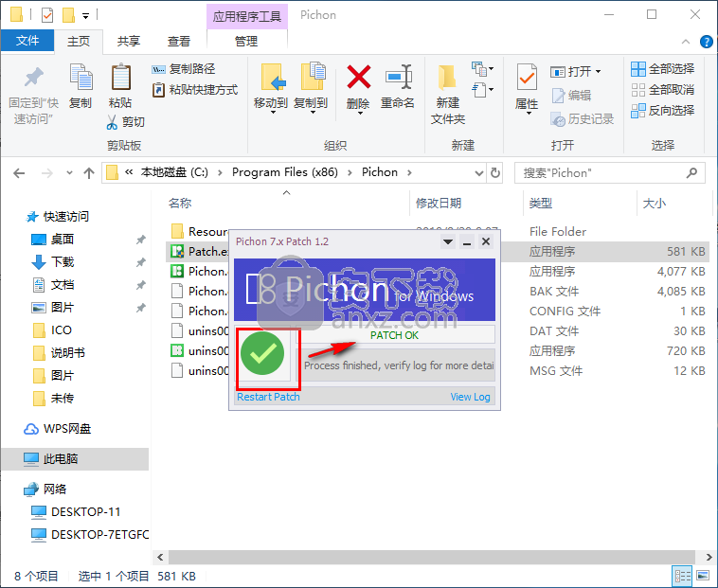Open recent locations dropdown arrow

click(x=69, y=173)
